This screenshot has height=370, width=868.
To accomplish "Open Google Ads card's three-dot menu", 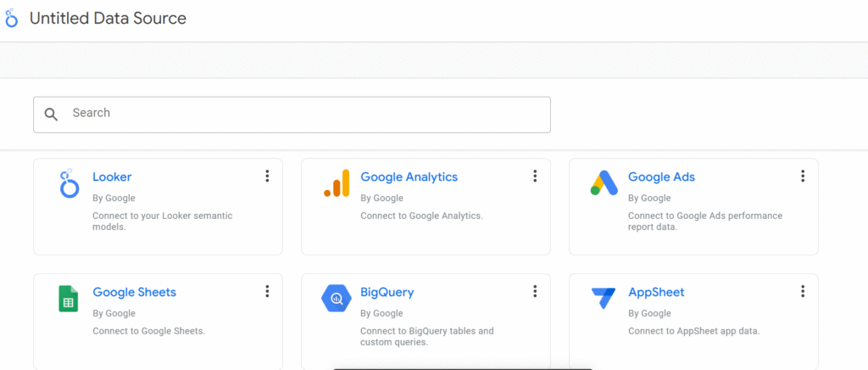I will pyautogui.click(x=803, y=177).
